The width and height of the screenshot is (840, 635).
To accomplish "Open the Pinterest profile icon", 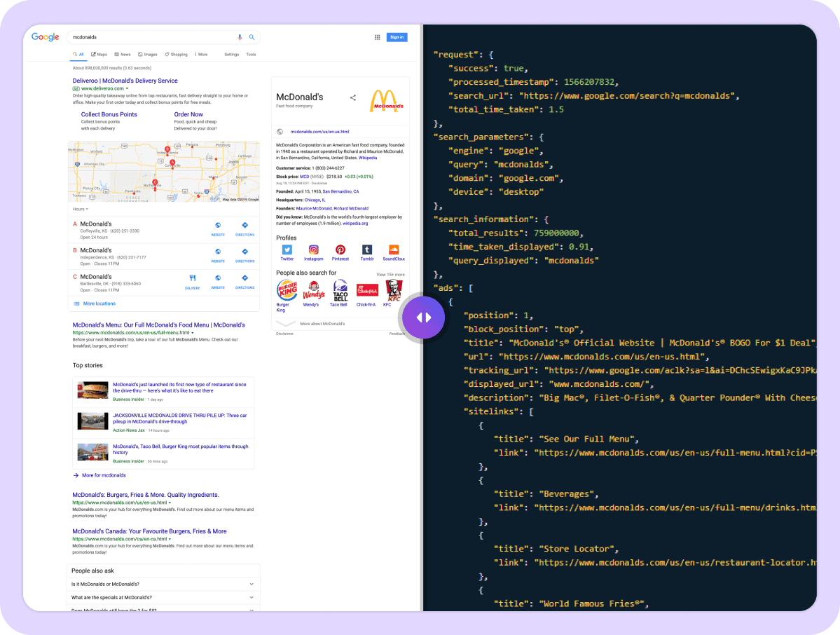I will point(340,250).
